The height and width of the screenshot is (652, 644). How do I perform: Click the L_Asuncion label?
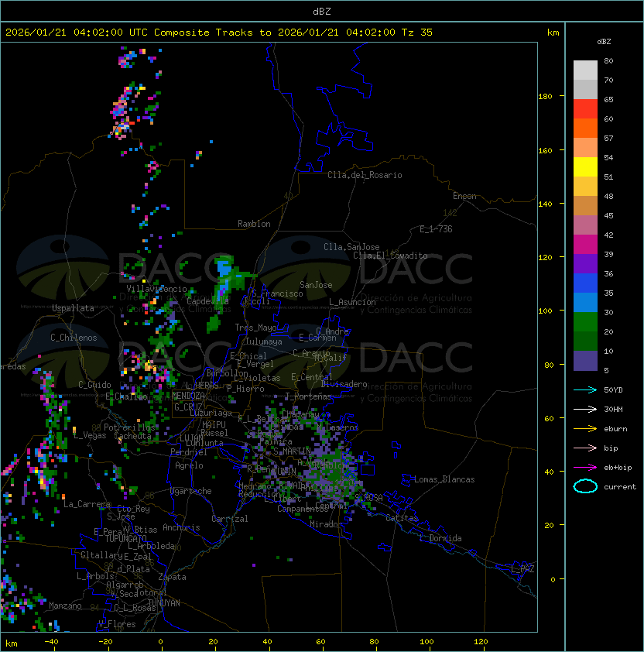[x=352, y=302]
